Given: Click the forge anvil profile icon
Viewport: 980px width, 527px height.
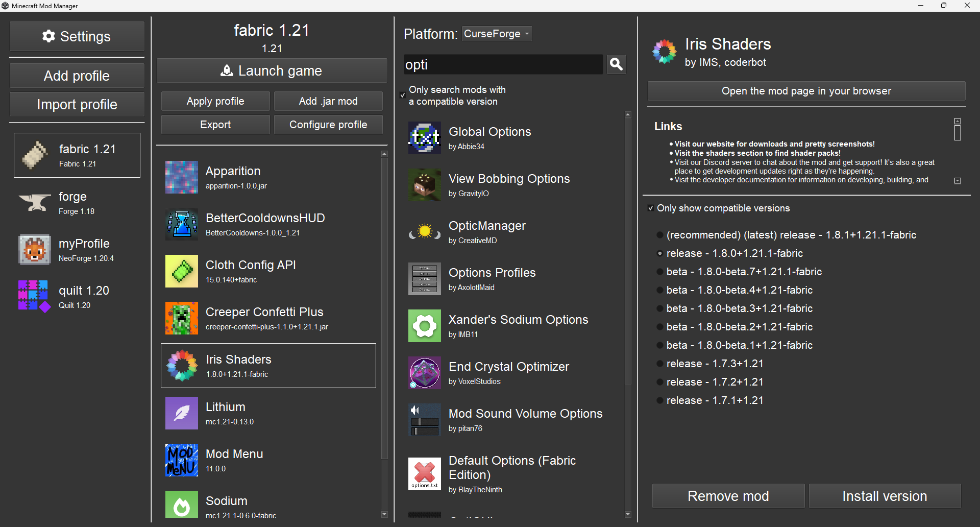Looking at the screenshot, I should (35, 203).
